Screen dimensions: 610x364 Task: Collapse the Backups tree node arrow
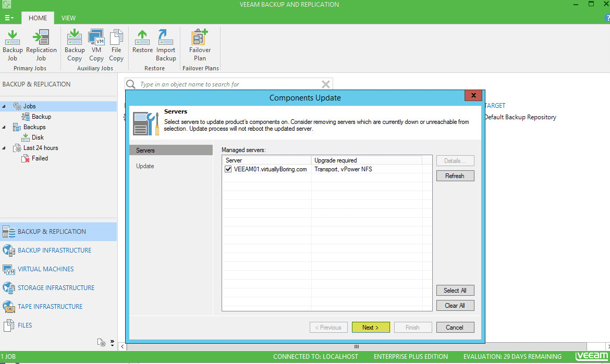tap(4, 127)
